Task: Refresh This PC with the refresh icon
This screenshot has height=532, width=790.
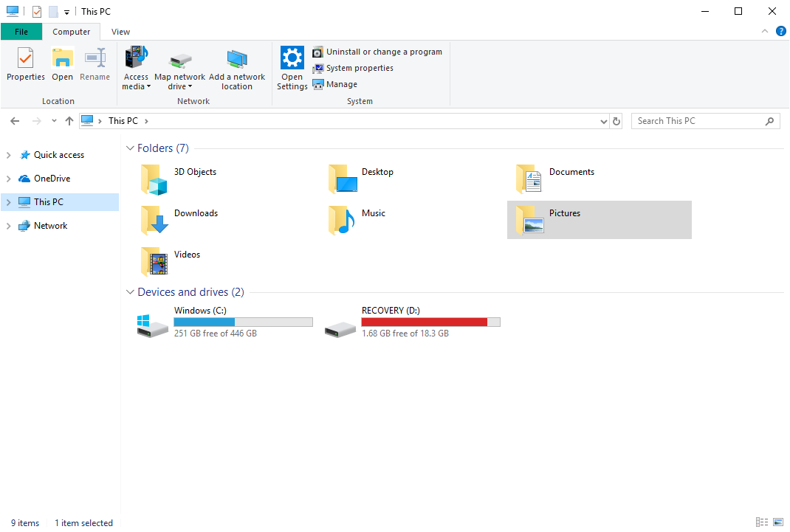Action: (x=617, y=120)
